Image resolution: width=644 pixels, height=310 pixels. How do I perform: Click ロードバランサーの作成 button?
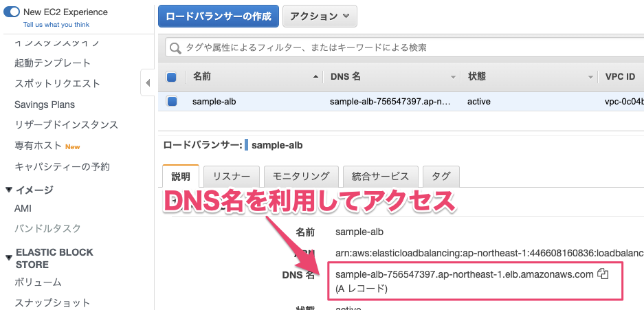218,16
